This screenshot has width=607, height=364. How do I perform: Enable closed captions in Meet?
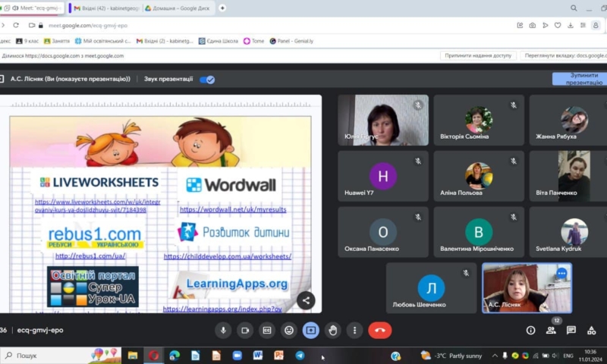click(x=267, y=331)
